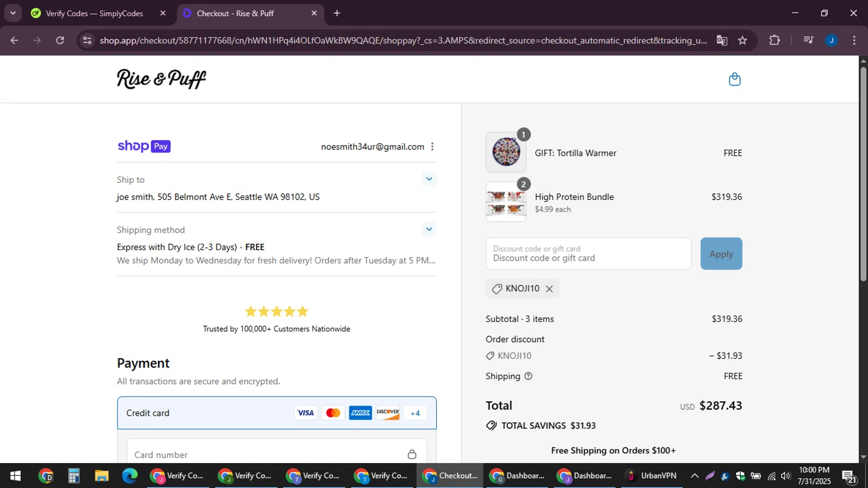Click the total amount $287.43

click(x=720, y=405)
